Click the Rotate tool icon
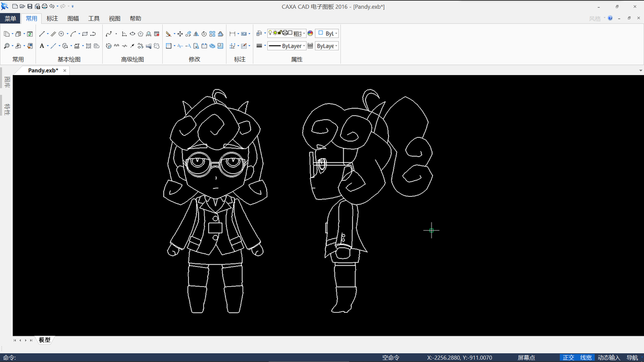The width and height of the screenshot is (644, 362). [204, 34]
